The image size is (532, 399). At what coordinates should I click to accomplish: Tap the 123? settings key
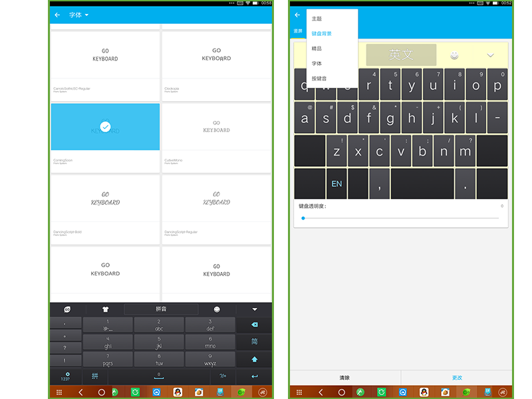[x=65, y=376]
